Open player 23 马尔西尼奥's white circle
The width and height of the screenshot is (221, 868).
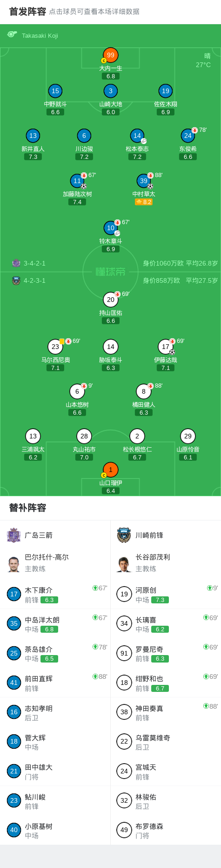(55, 347)
